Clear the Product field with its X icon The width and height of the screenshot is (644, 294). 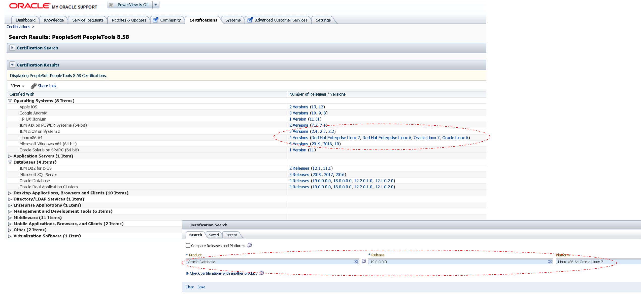(356, 262)
